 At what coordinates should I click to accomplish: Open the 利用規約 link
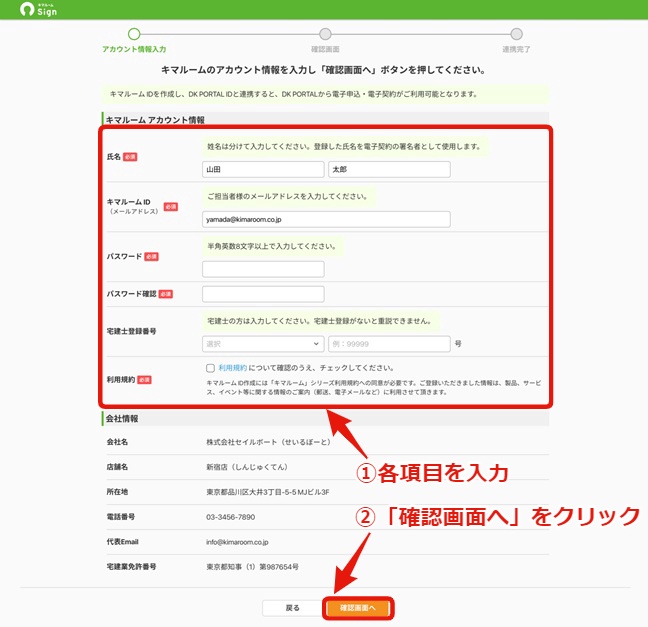(233, 368)
